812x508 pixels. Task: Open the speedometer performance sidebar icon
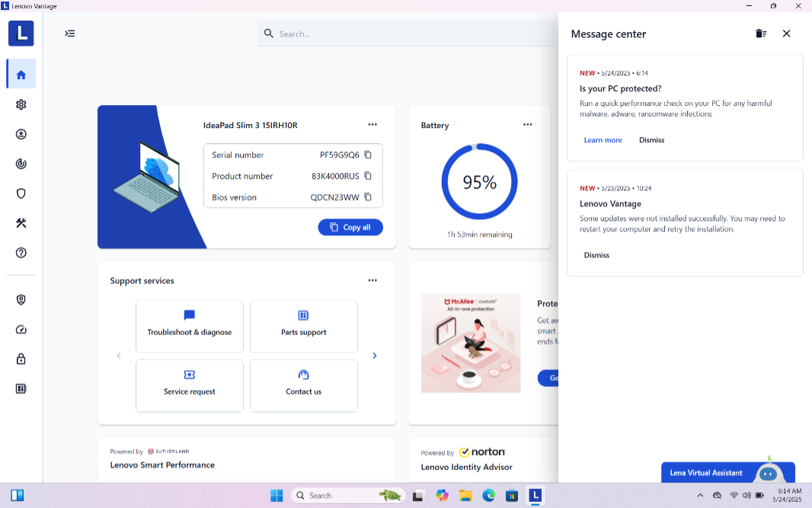pos(21,329)
